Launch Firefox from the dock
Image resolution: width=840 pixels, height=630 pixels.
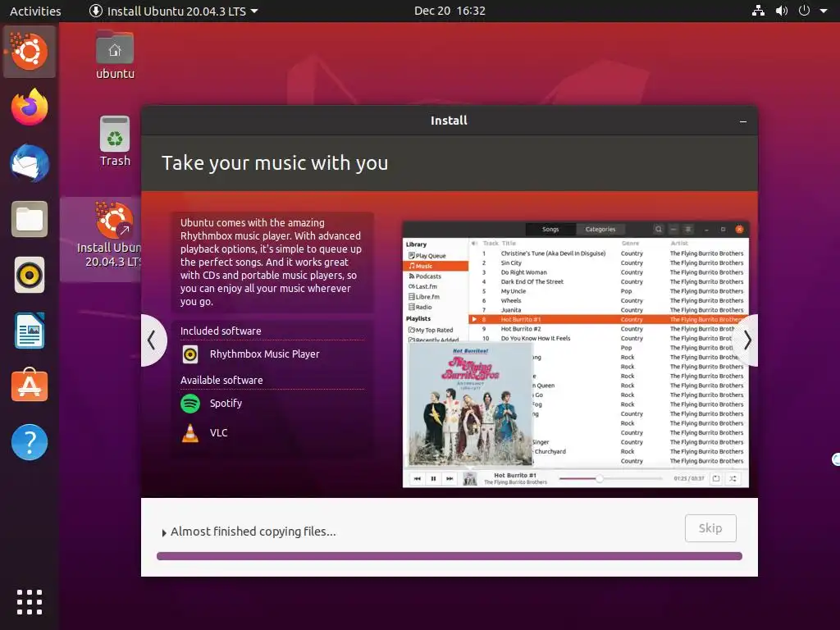pyautogui.click(x=29, y=107)
